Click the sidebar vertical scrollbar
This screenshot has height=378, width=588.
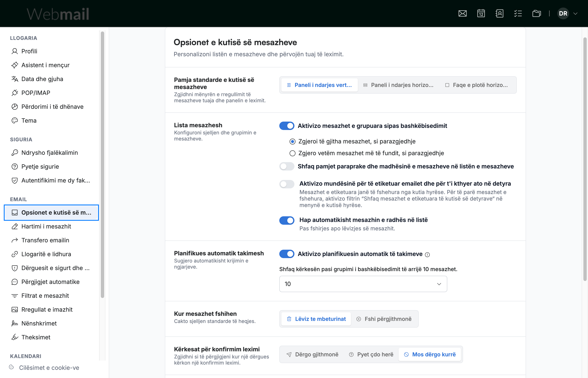point(102,164)
